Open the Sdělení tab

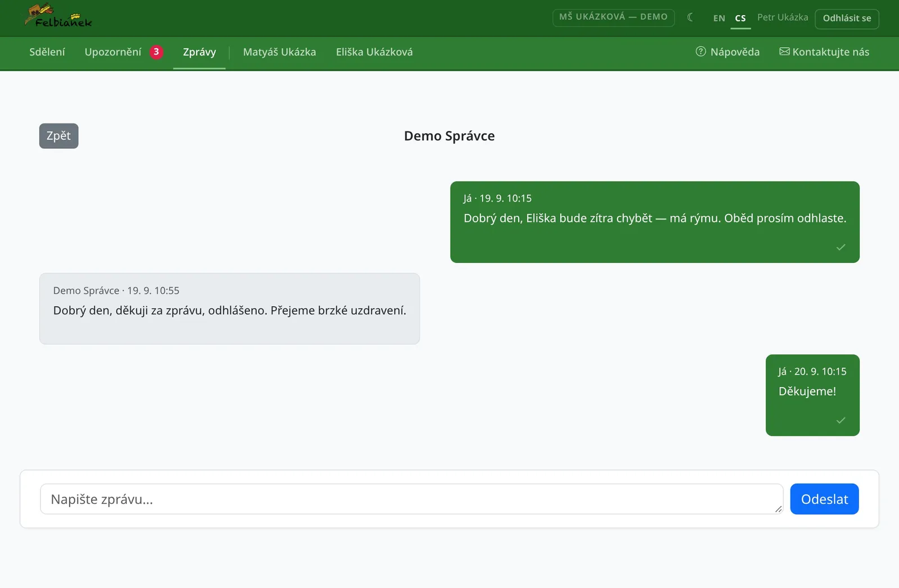pyautogui.click(x=47, y=52)
